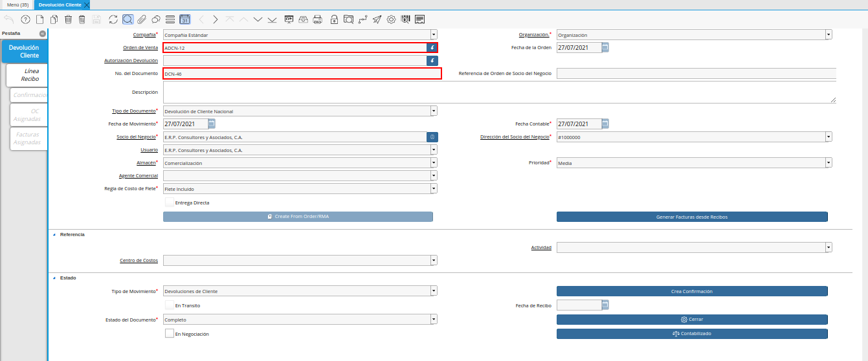The image size is (868, 361).
Task: Open the Compañía dropdown
Action: point(434,35)
